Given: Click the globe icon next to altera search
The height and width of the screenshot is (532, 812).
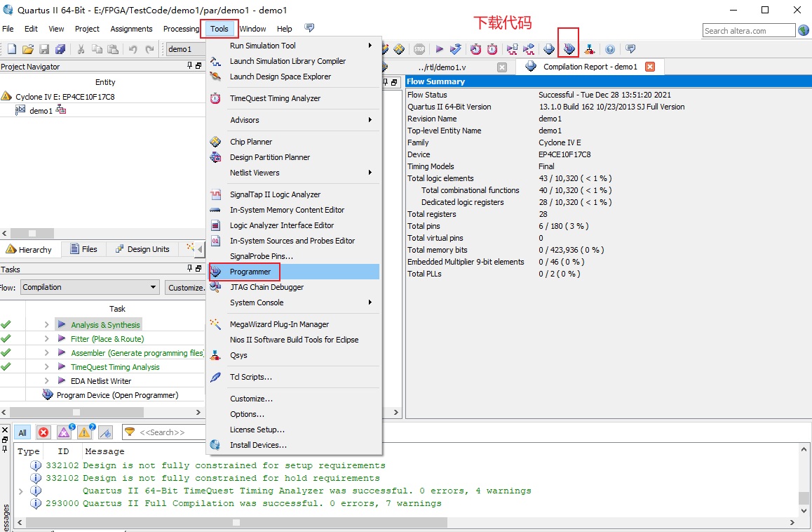Looking at the screenshot, I should pyautogui.click(x=804, y=30).
